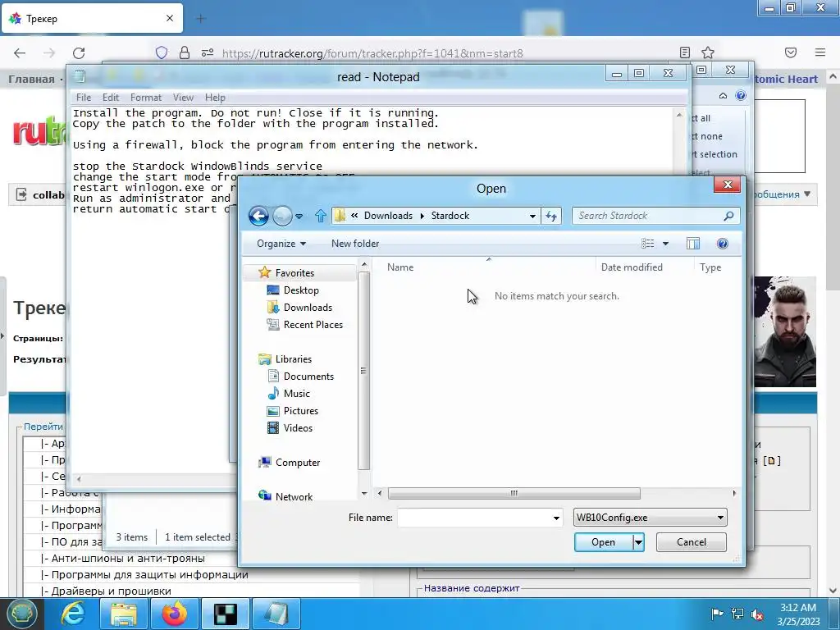Cancel the Open dialog

(691, 542)
